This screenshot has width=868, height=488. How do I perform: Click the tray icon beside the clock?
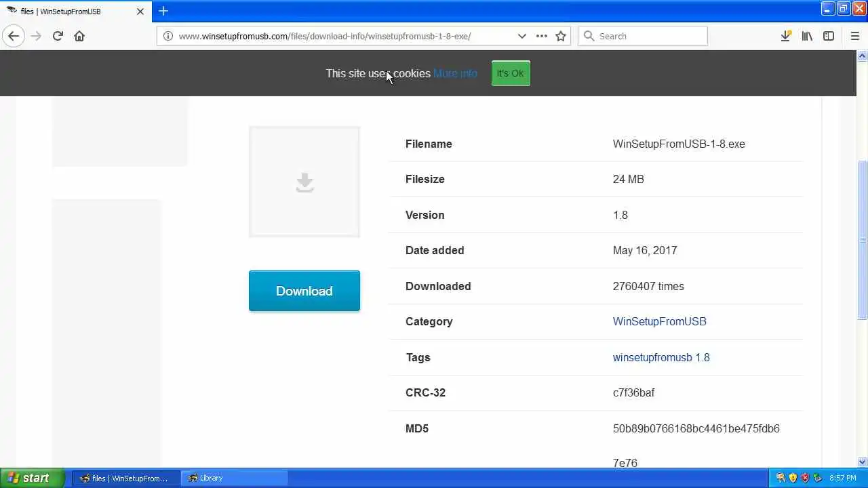click(x=818, y=478)
